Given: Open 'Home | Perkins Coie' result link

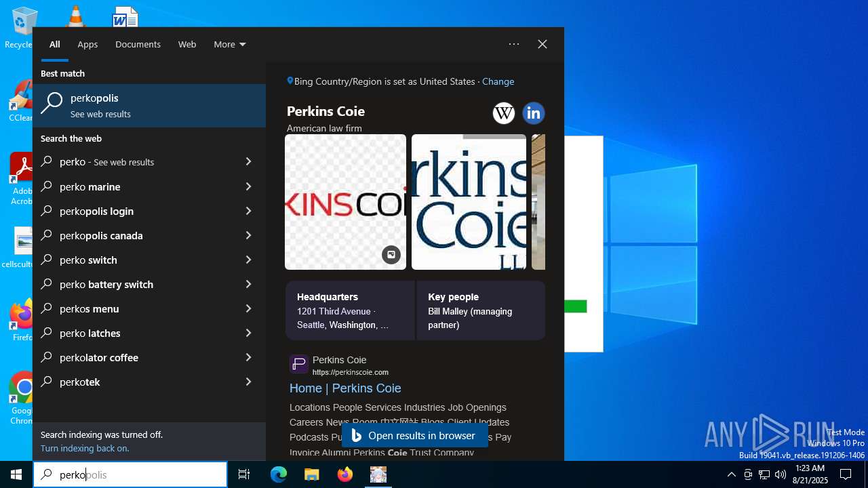Looking at the screenshot, I should coord(345,388).
